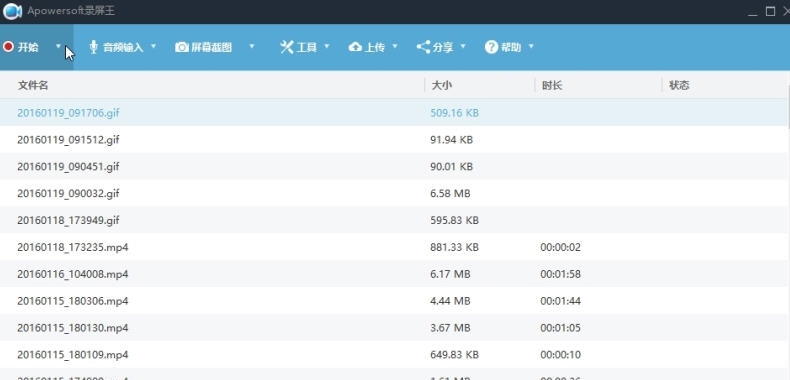Sort by 文件名 column header
The height and width of the screenshot is (380, 790).
pyautogui.click(x=33, y=85)
